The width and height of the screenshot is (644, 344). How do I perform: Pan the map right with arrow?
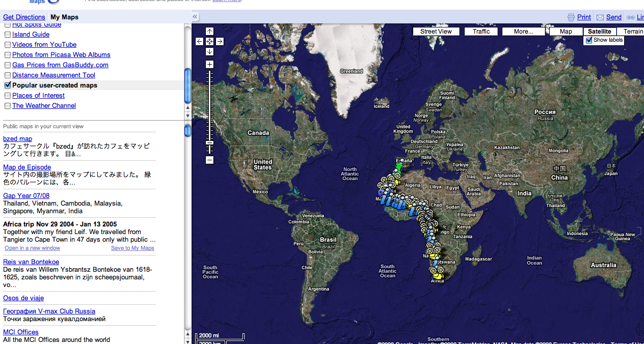(220, 42)
